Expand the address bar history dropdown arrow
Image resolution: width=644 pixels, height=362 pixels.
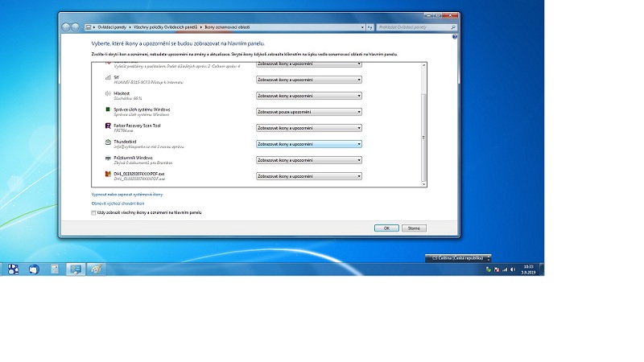[x=362, y=27]
